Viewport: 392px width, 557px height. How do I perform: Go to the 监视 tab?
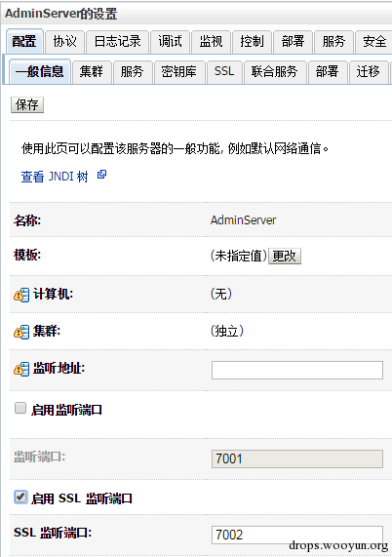pos(211,42)
